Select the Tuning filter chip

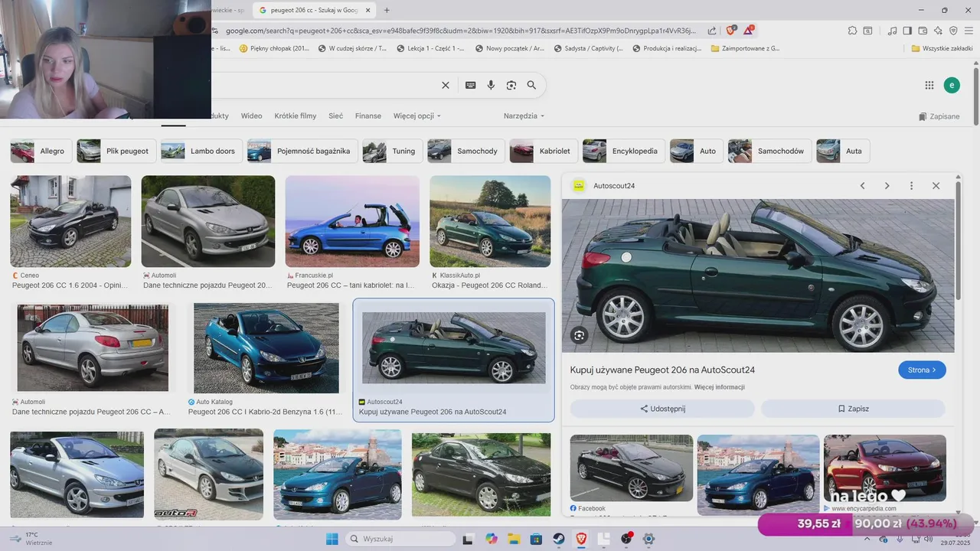coord(392,151)
